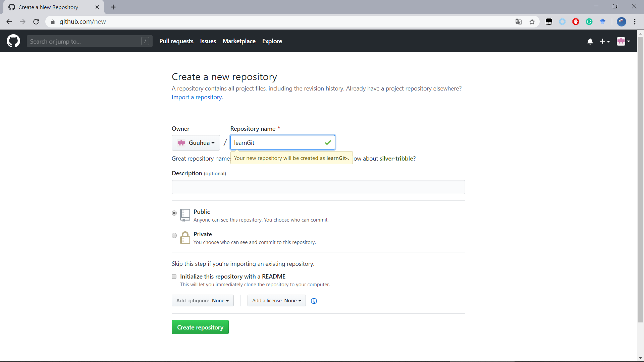Select the Private radio option
The width and height of the screenshot is (644, 362).
(x=174, y=236)
